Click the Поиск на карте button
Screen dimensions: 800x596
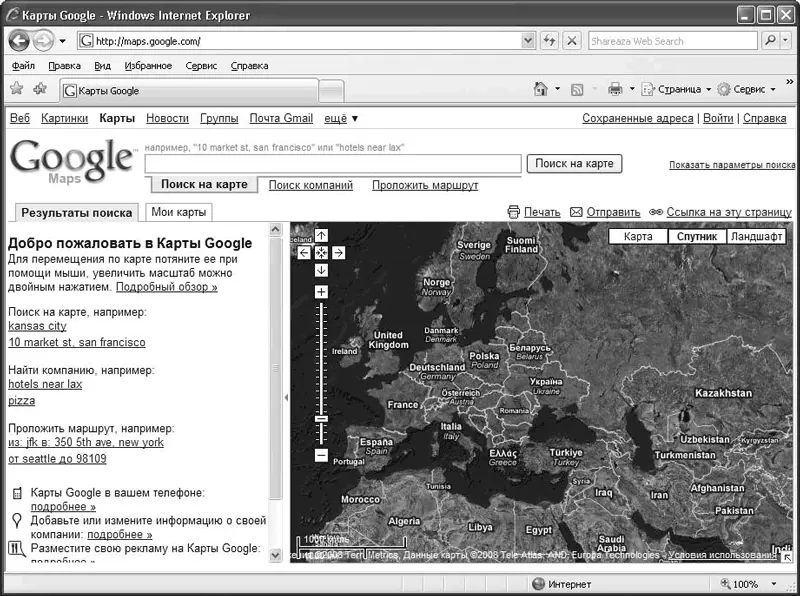pos(574,164)
